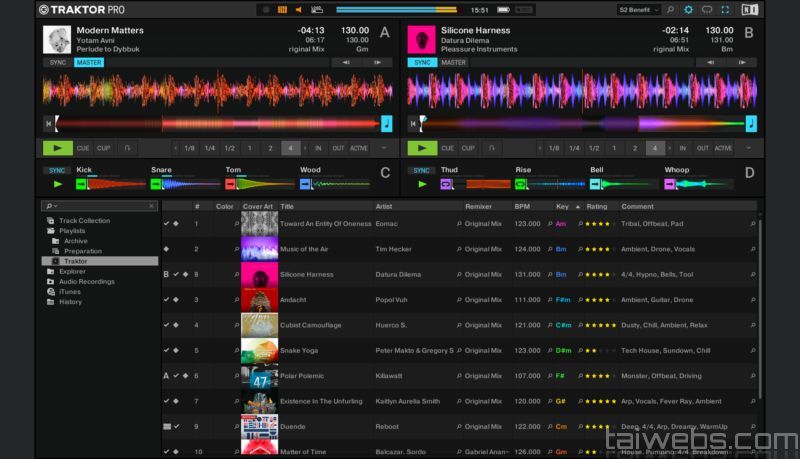Click CUP on Deck B
The width and height of the screenshot is (800, 459).
468,148
